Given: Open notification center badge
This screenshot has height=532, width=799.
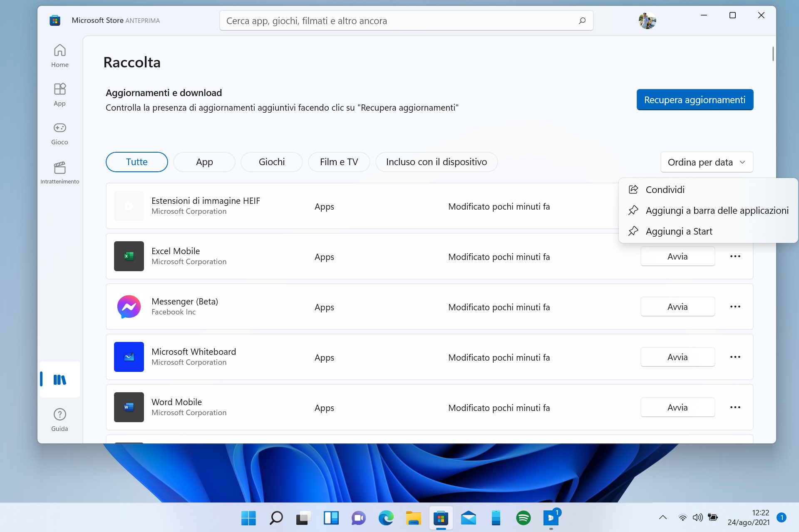Looking at the screenshot, I should tap(782, 517).
